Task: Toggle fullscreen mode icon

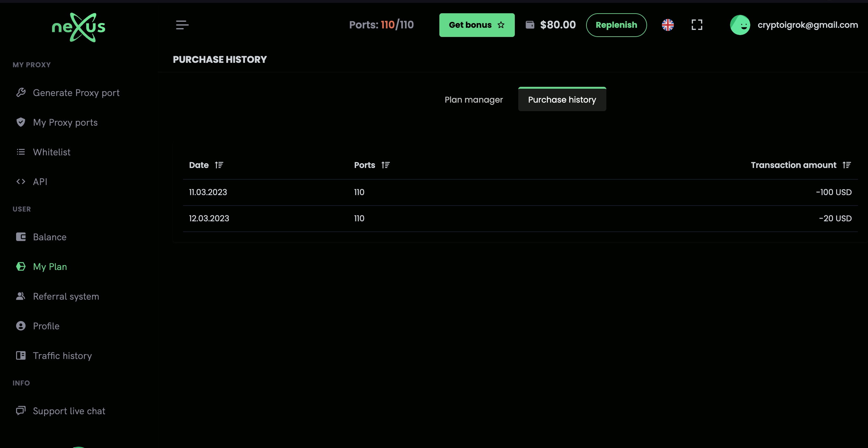Action: [x=697, y=25]
